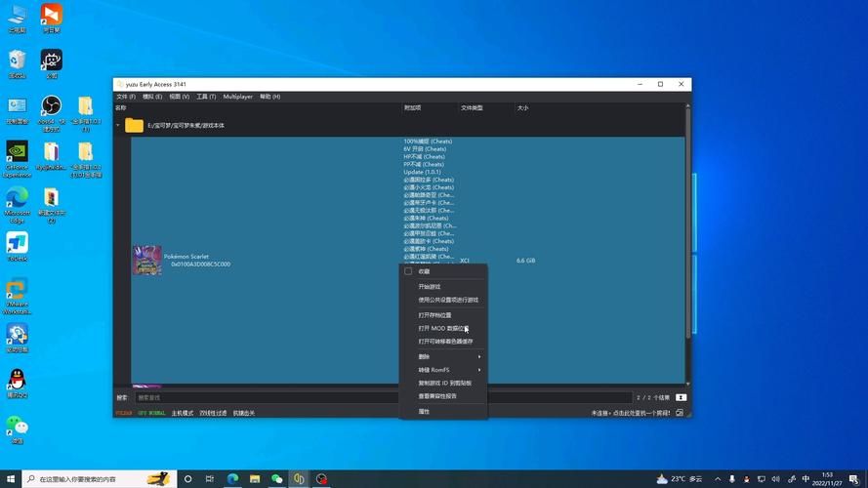Open the This PC desktop icon
868x488 pixels.
tap(18, 19)
